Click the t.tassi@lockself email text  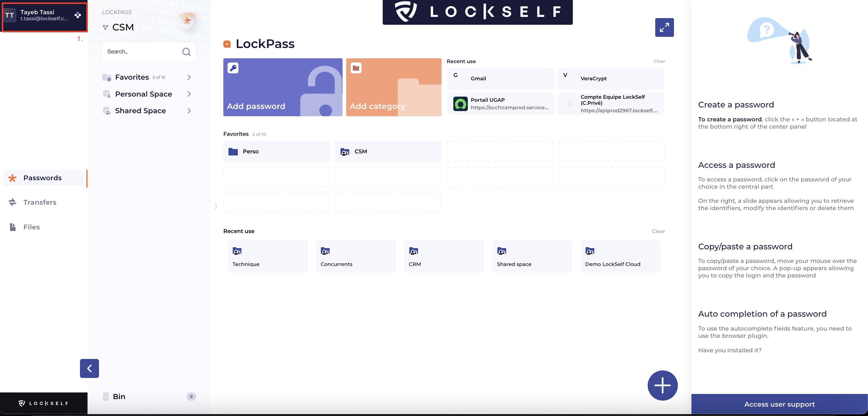tap(44, 18)
